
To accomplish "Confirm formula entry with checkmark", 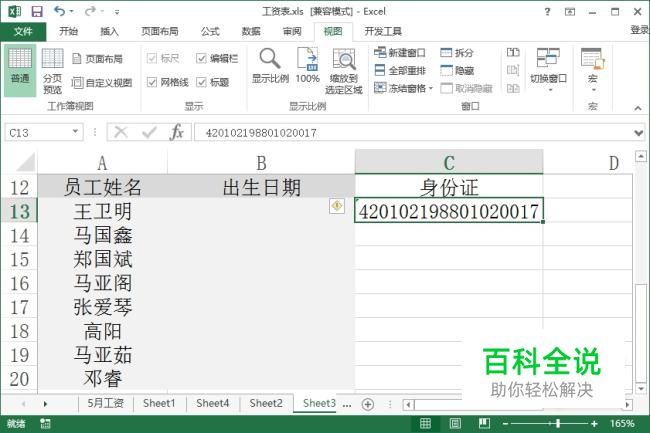I will [x=149, y=133].
